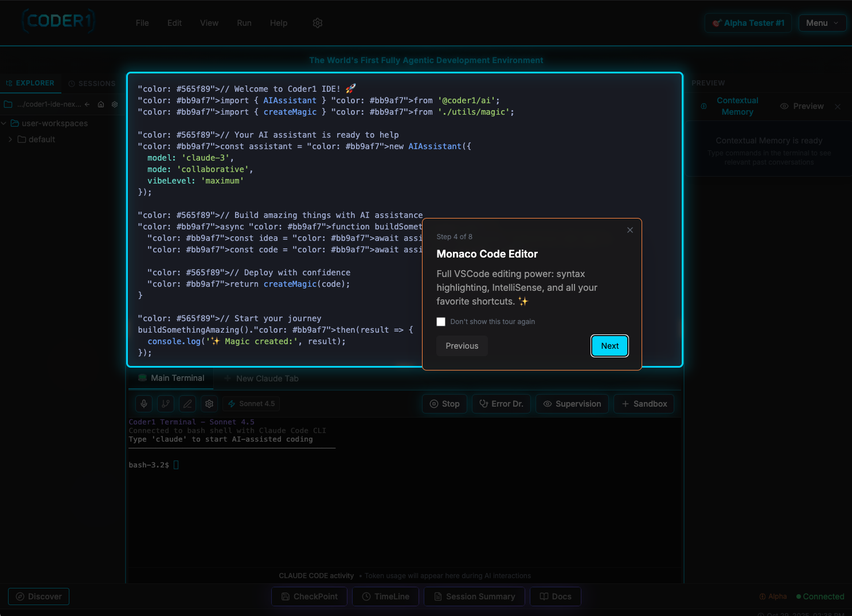Toggle the Supervision mode in the terminal

click(x=572, y=404)
